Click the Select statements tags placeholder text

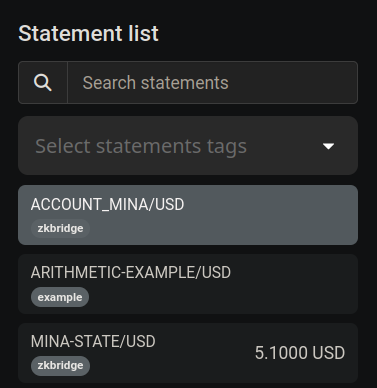coord(141,146)
